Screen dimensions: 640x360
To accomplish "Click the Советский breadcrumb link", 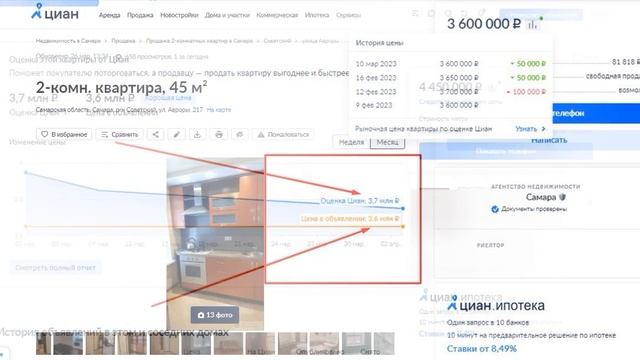I will (277, 41).
